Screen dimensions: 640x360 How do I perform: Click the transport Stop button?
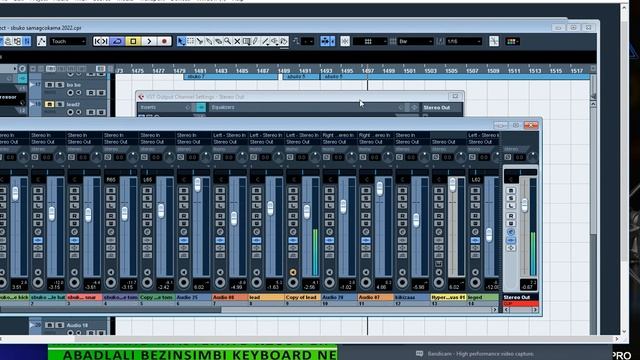(133, 41)
